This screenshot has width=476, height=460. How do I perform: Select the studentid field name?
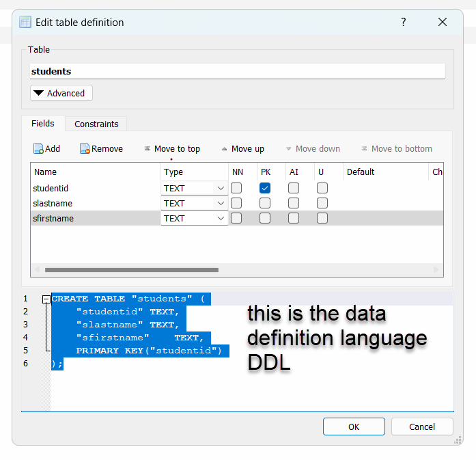51,189
